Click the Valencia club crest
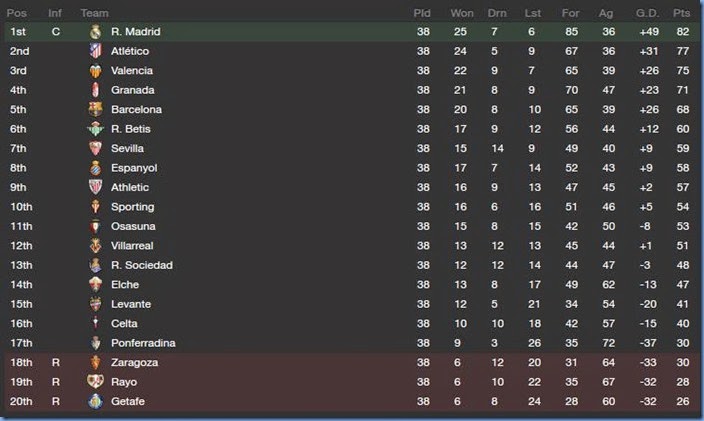 [95, 71]
